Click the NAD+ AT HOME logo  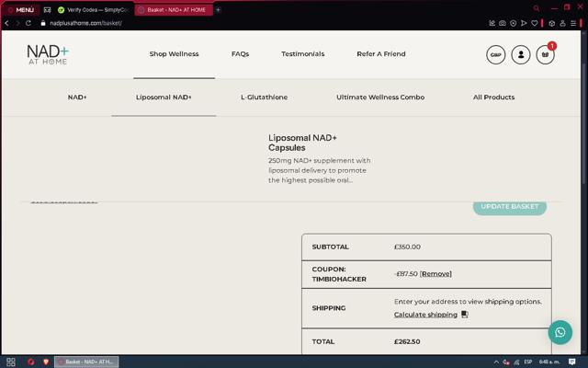48,55
